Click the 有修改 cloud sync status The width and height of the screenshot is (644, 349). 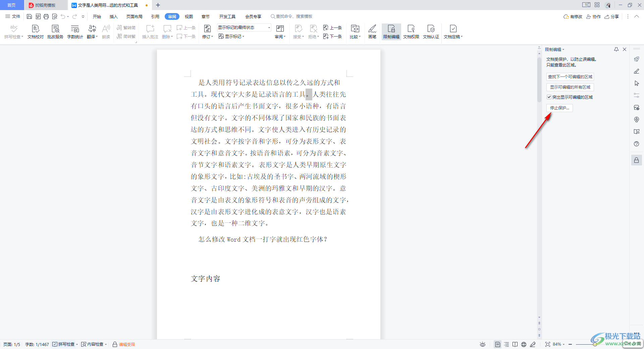point(573,16)
